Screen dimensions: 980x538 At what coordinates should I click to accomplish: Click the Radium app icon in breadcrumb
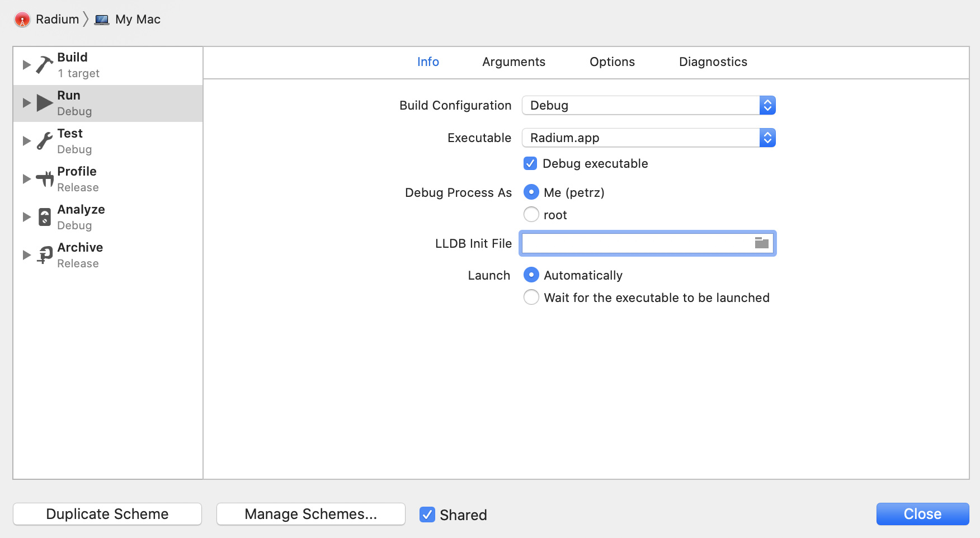coord(22,20)
